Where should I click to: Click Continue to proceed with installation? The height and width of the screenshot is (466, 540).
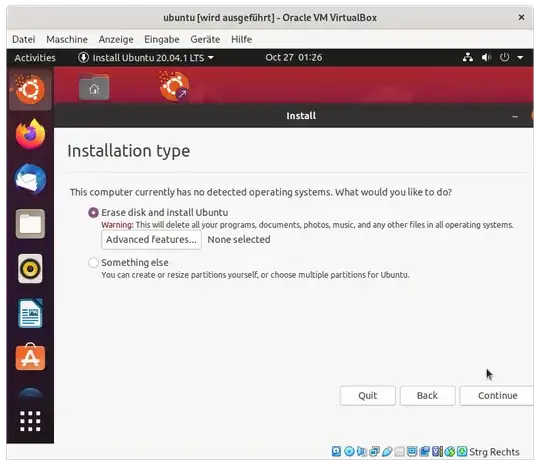(x=497, y=395)
